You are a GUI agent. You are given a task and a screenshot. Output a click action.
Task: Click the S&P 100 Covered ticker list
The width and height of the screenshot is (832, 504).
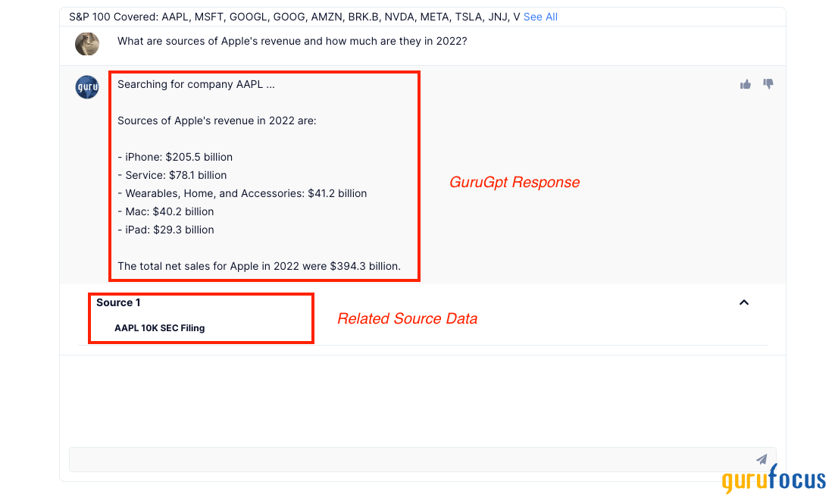pyautogui.click(x=295, y=17)
